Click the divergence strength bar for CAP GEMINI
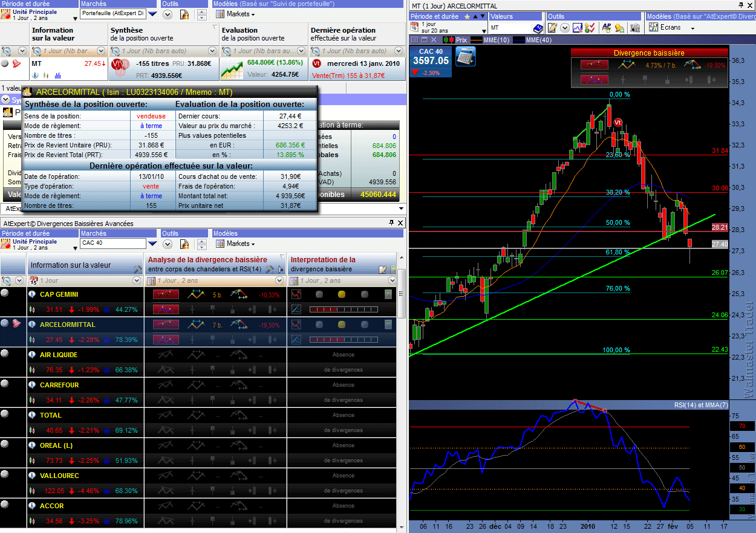This screenshot has width=756, height=533. point(344,309)
